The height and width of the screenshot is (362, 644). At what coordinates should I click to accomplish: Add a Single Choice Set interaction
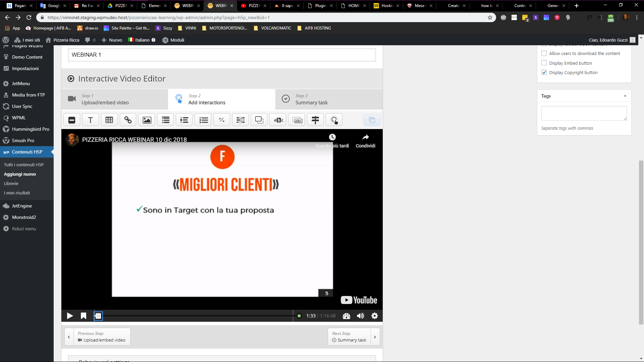click(x=184, y=120)
